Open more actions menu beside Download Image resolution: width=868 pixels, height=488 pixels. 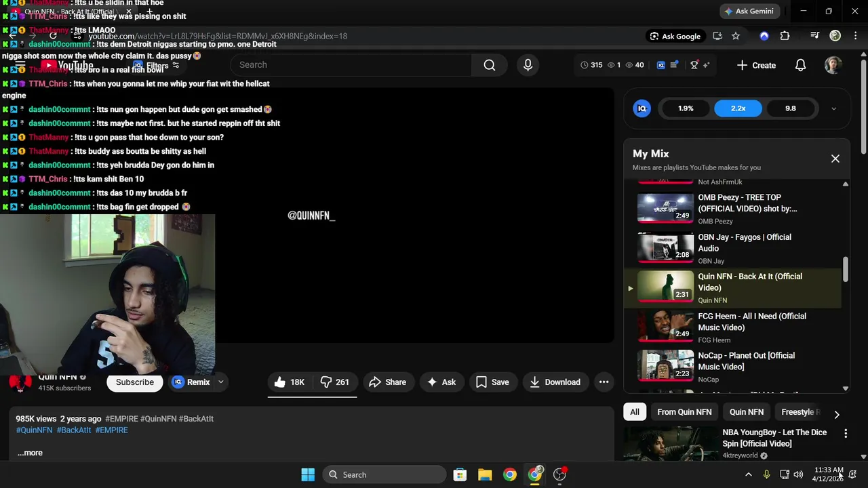(604, 382)
